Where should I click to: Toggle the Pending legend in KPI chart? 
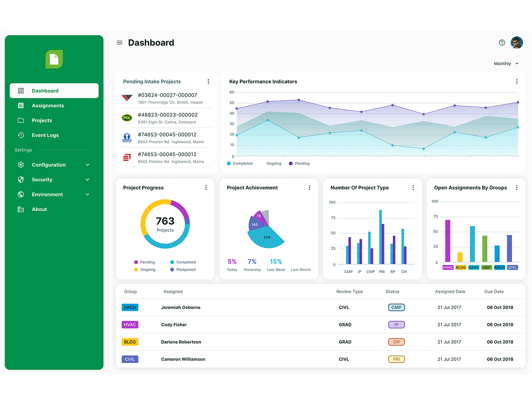pyautogui.click(x=299, y=164)
